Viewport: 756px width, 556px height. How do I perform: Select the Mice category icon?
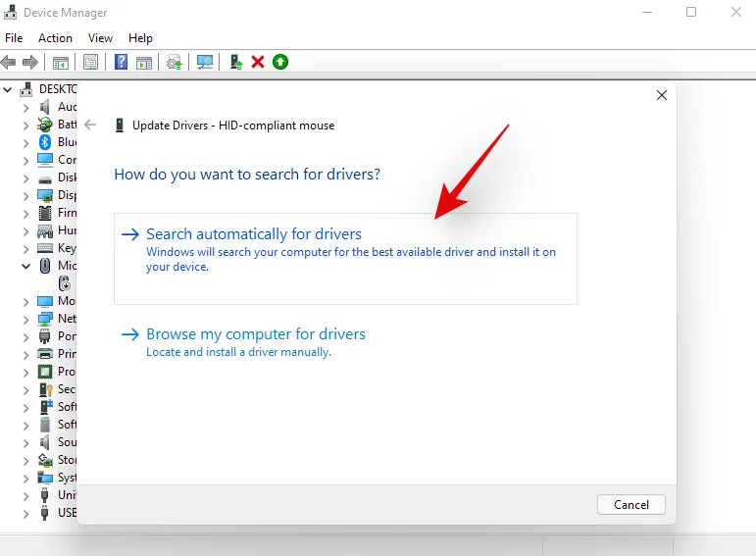click(45, 266)
